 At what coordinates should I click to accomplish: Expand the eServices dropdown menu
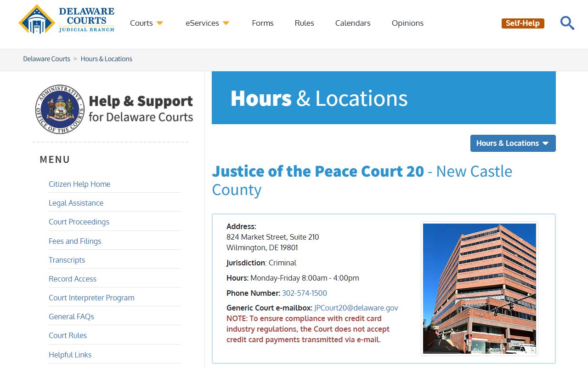click(x=207, y=23)
